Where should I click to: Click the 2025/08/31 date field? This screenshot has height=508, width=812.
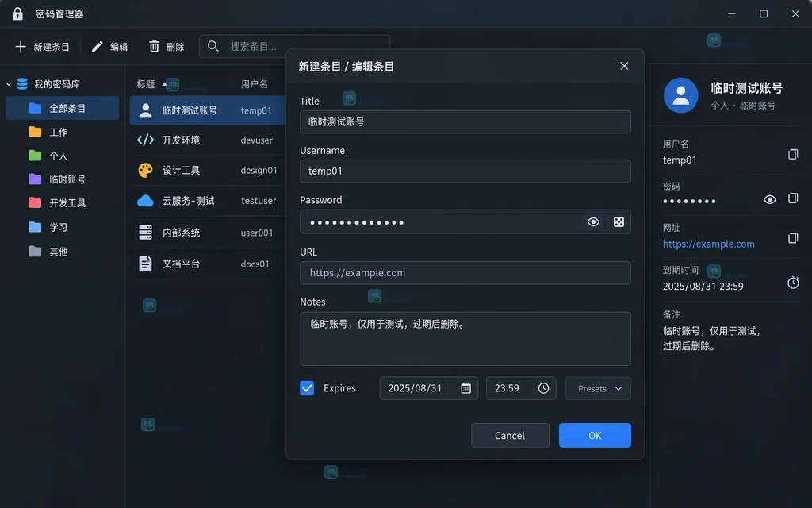pos(429,388)
